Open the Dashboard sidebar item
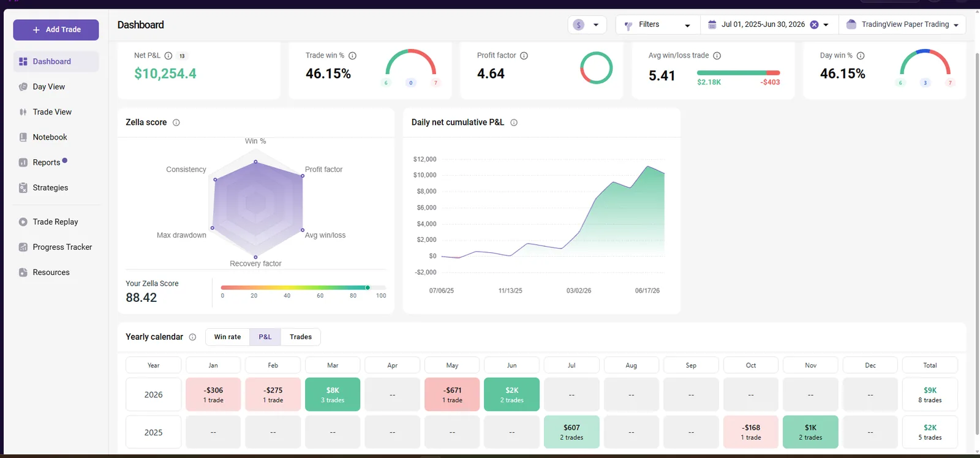This screenshot has width=980, height=458. (56, 61)
